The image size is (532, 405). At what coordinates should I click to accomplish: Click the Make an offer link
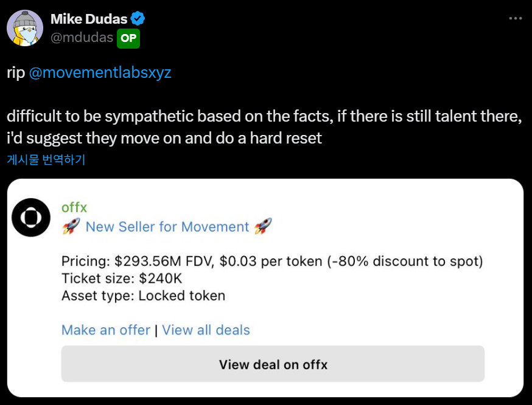106,330
